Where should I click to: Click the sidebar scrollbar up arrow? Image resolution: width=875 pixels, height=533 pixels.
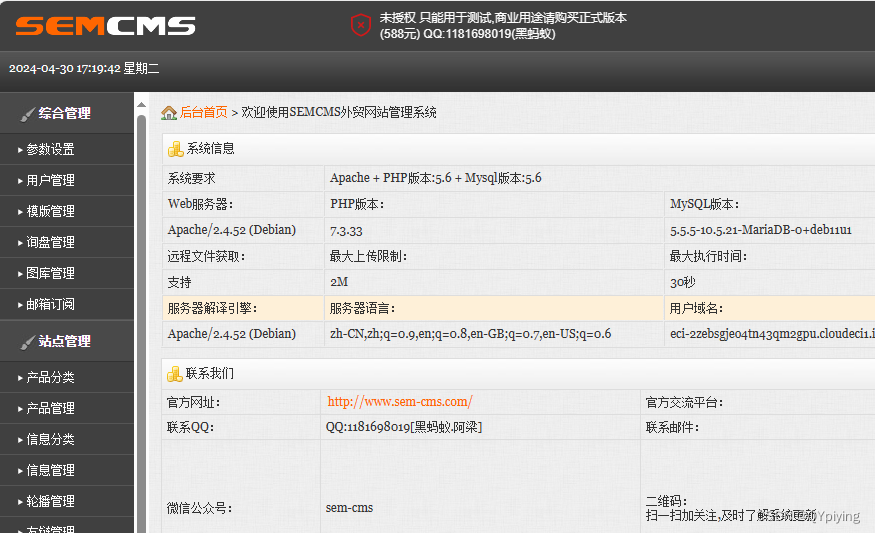(141, 104)
